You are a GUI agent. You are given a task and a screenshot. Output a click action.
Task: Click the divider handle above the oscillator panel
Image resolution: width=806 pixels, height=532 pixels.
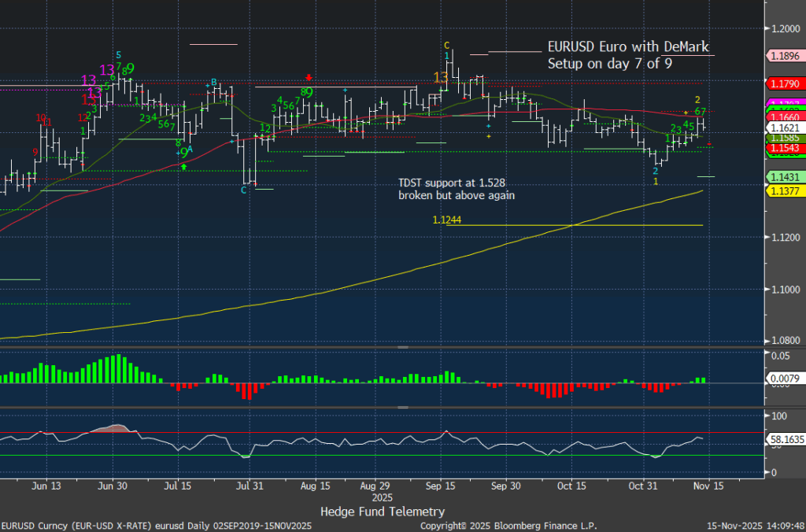403,407
